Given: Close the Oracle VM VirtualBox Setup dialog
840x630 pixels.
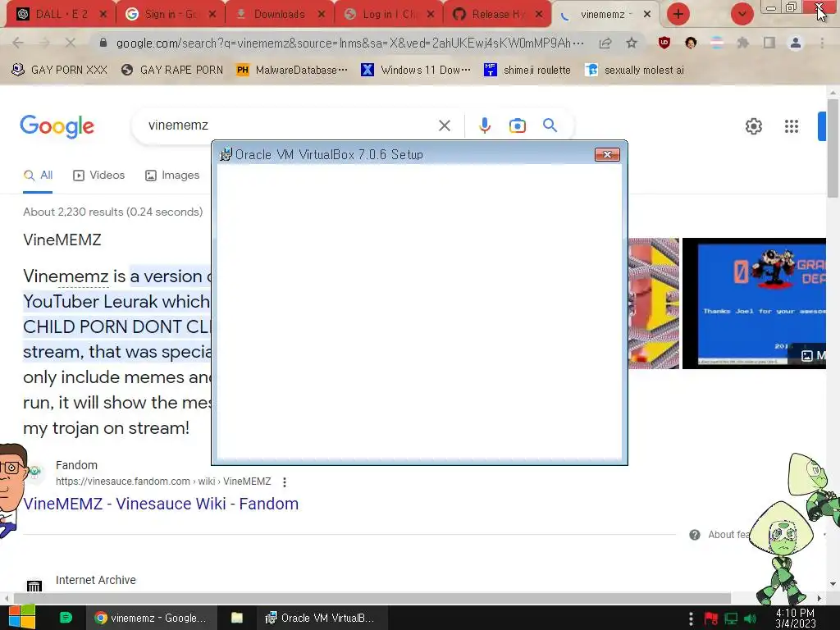Looking at the screenshot, I should (x=607, y=154).
